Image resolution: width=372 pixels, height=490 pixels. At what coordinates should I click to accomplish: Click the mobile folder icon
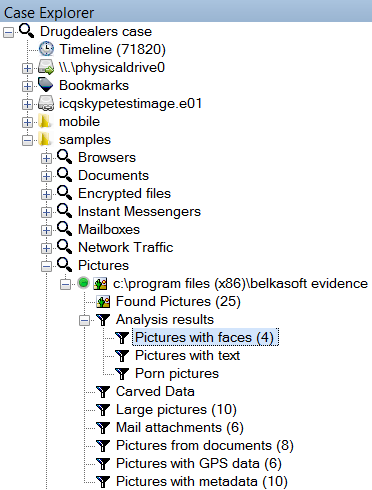(x=44, y=122)
